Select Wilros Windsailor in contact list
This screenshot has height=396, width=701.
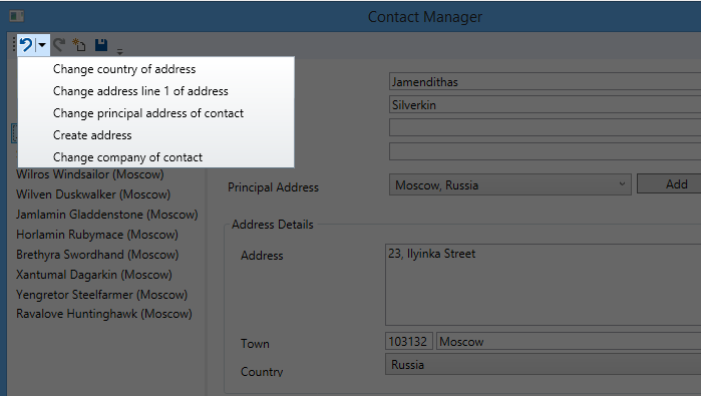tap(90, 174)
